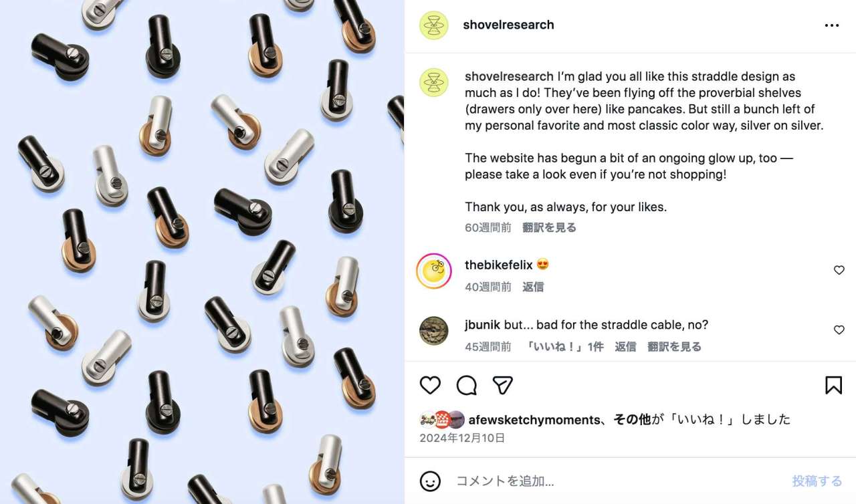The width and height of the screenshot is (856, 504).
Task: Like thebikefelix's comment heart
Action: pyautogui.click(x=839, y=270)
